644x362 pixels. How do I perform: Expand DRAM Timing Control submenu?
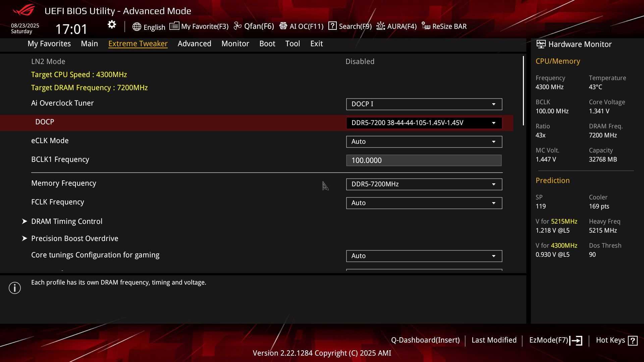tap(67, 221)
